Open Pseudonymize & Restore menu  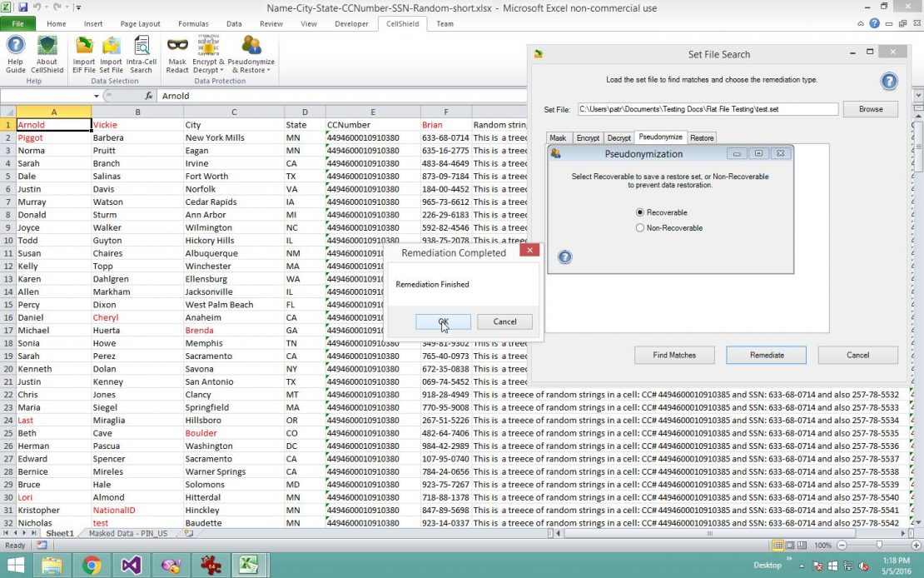tap(251, 54)
